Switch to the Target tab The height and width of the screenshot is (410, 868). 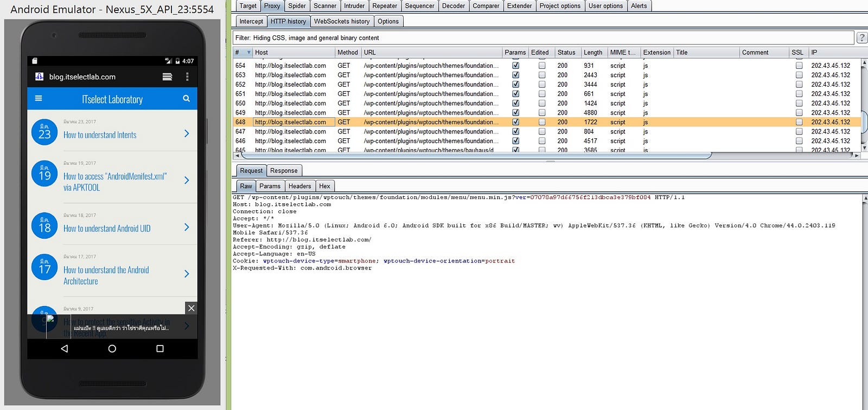248,6
